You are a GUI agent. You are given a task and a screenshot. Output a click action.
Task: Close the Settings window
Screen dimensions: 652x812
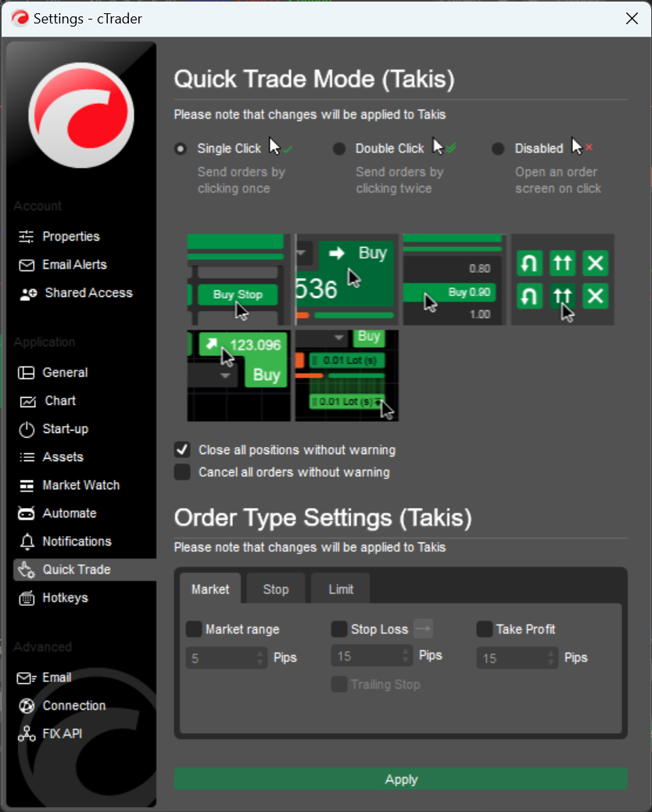point(632,19)
